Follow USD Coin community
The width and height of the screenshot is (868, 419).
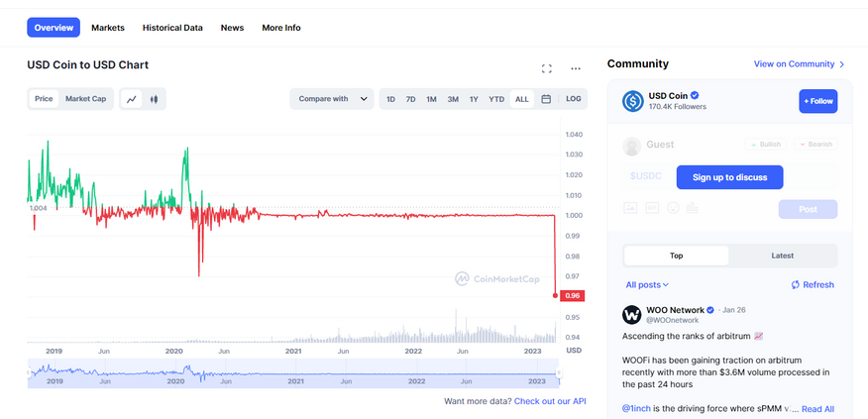pos(818,101)
